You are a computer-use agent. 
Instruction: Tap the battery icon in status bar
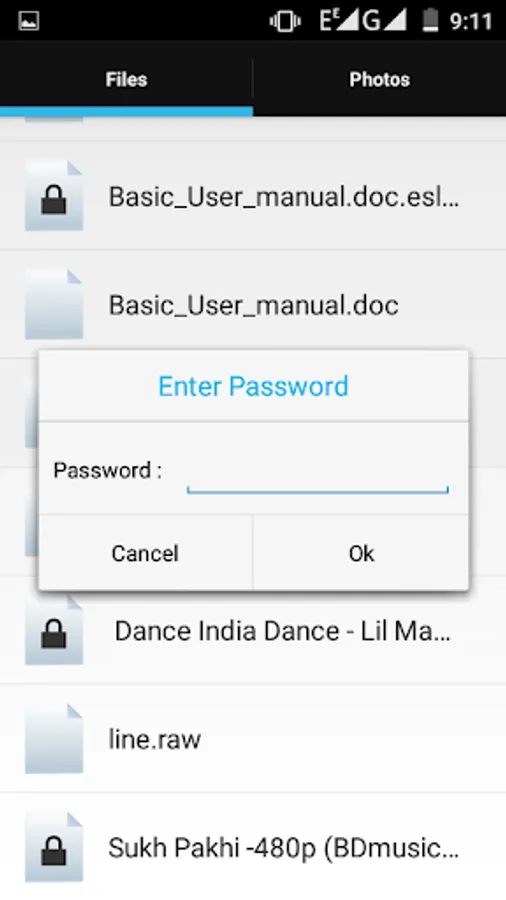coord(430,21)
